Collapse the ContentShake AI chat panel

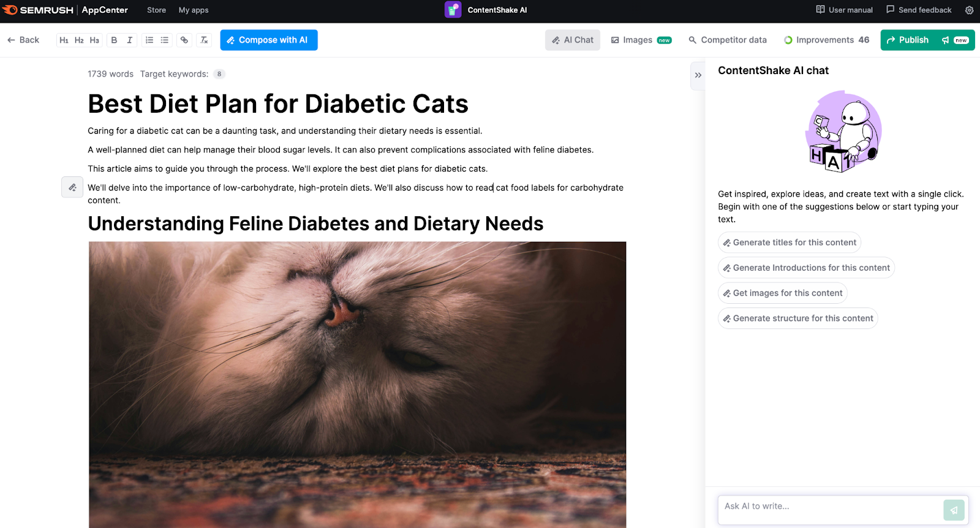pyautogui.click(x=698, y=75)
